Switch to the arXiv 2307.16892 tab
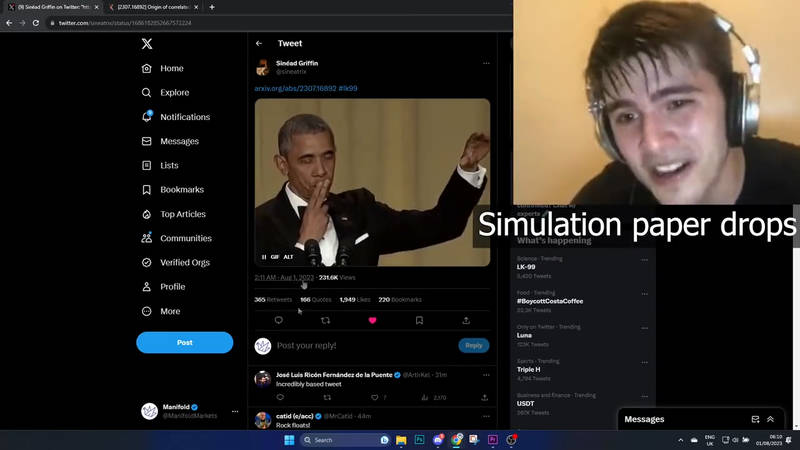This screenshot has width=800, height=450. 154,7
